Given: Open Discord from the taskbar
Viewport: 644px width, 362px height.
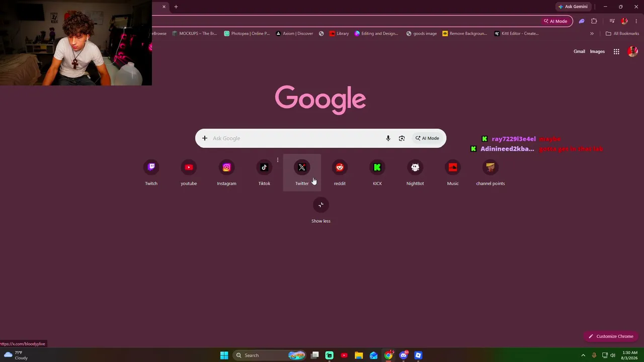Looking at the screenshot, I should point(403,355).
